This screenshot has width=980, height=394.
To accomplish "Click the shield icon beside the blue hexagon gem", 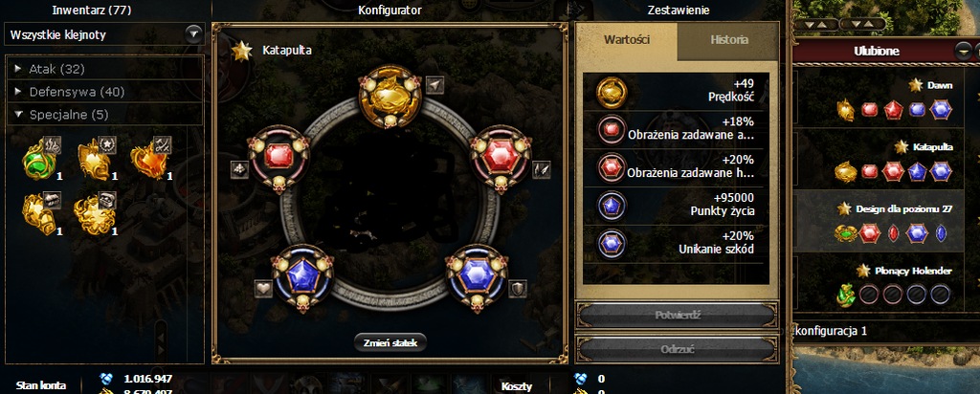I will pos(518,289).
